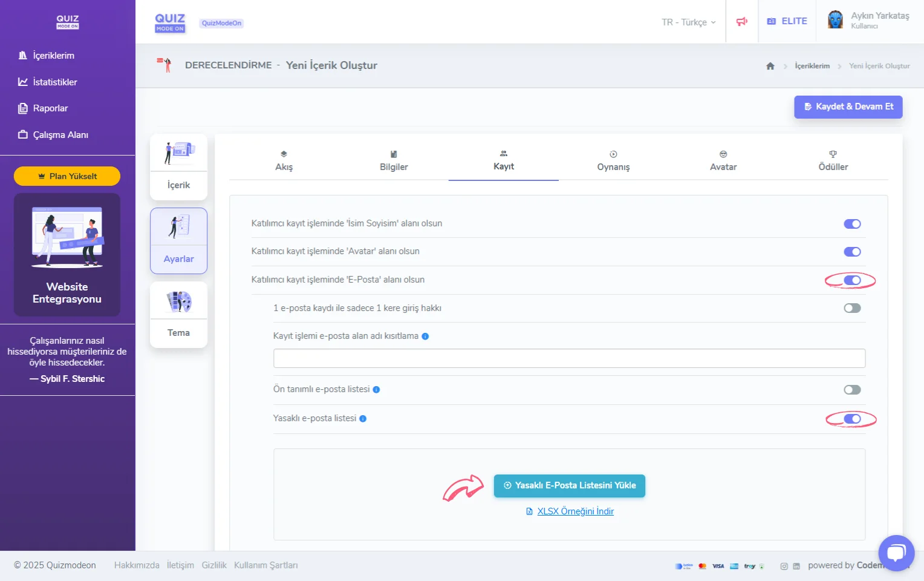
Task: Enable one-time login per e-mail switch
Action: pos(852,308)
